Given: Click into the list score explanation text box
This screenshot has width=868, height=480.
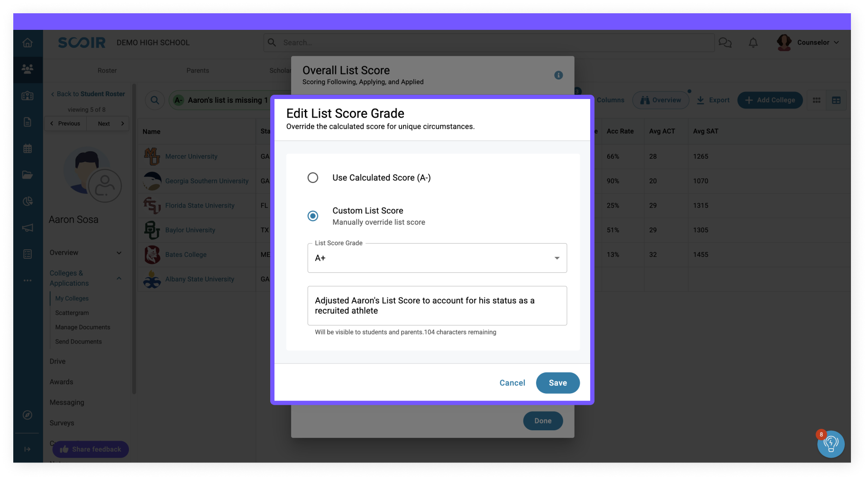Looking at the screenshot, I should (437, 306).
